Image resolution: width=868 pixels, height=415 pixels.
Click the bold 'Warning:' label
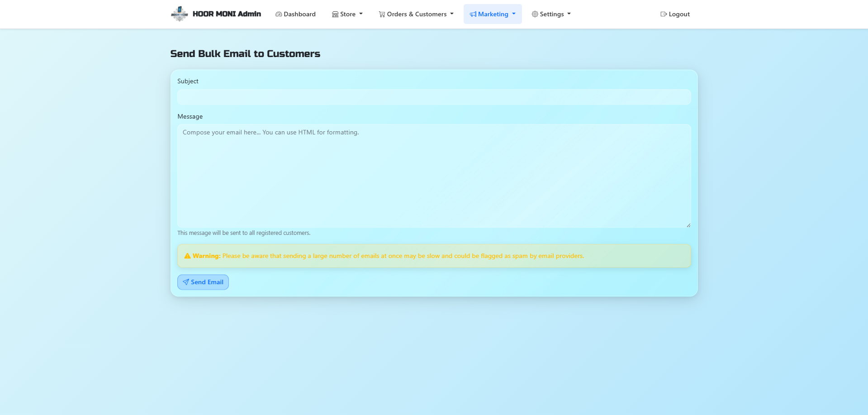207,256
